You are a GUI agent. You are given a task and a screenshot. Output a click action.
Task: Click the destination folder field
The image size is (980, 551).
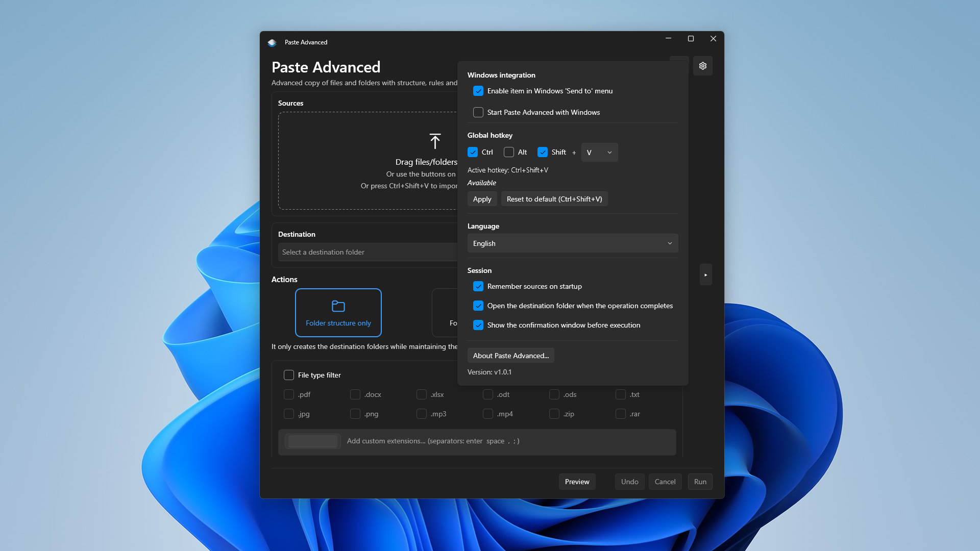tap(367, 252)
